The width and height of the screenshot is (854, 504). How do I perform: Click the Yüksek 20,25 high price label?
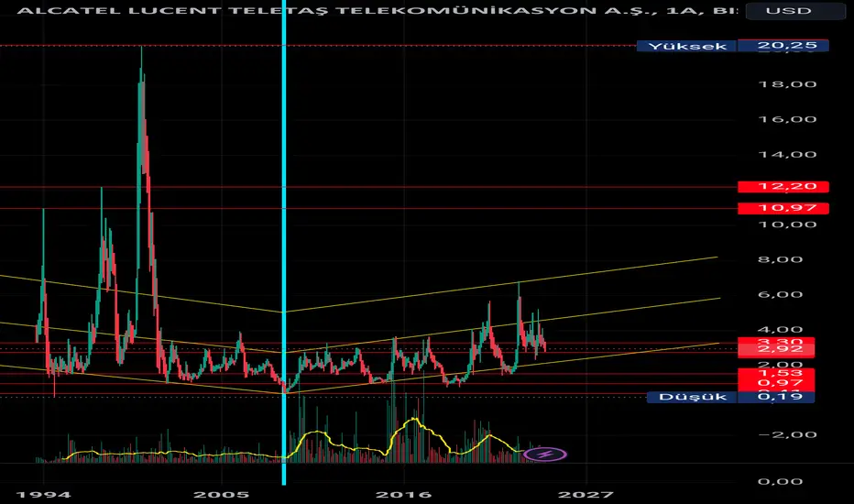[x=732, y=46]
